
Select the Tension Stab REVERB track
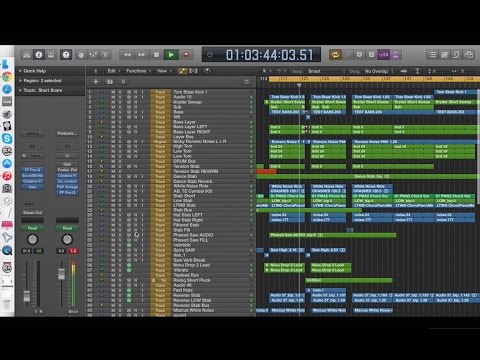(195, 171)
